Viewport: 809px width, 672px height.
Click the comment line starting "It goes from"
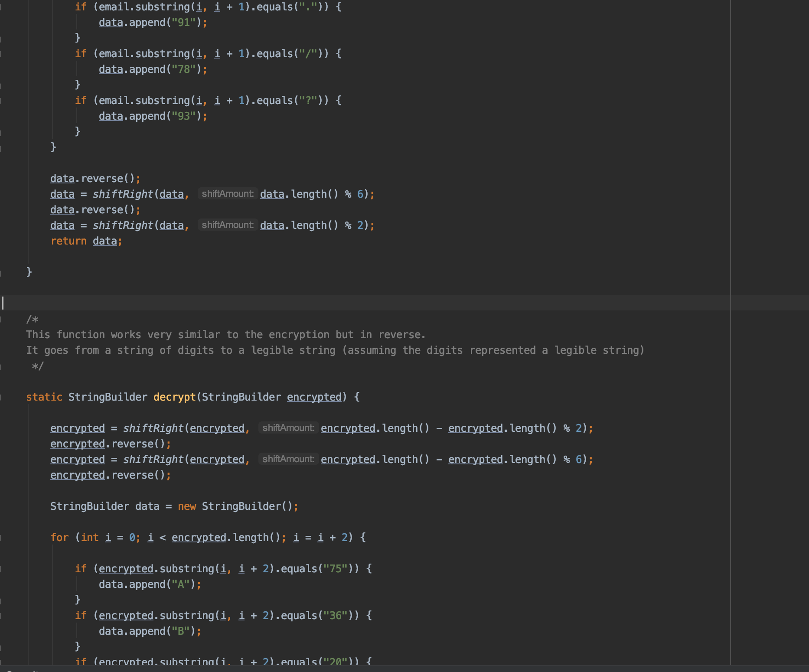point(335,350)
